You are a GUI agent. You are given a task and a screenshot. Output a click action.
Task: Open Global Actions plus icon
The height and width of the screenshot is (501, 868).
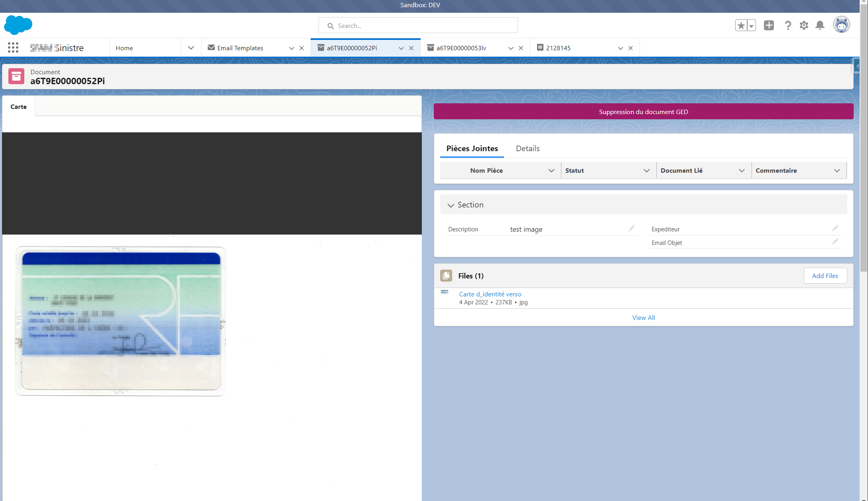coord(769,26)
